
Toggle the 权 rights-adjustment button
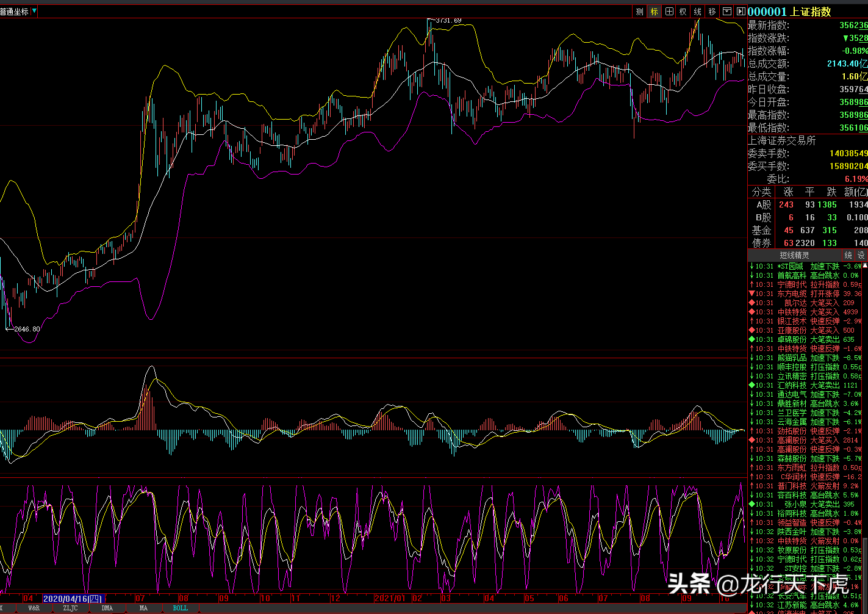[683, 12]
